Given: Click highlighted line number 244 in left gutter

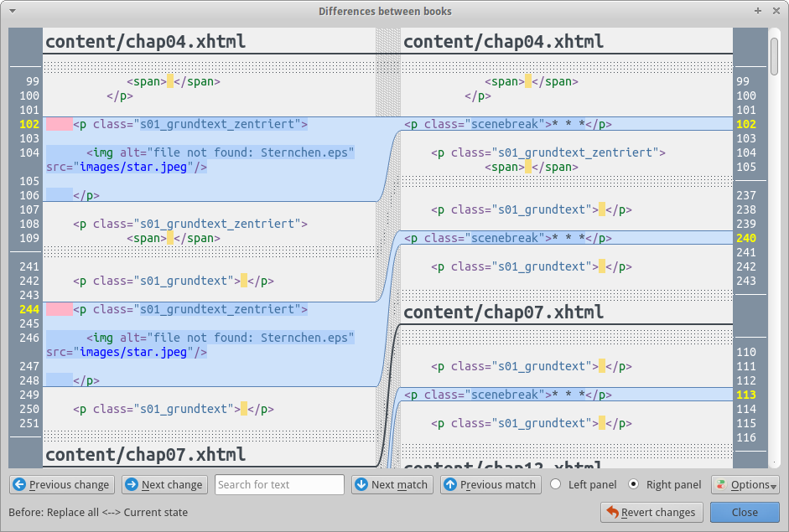Looking at the screenshot, I should pos(29,309).
